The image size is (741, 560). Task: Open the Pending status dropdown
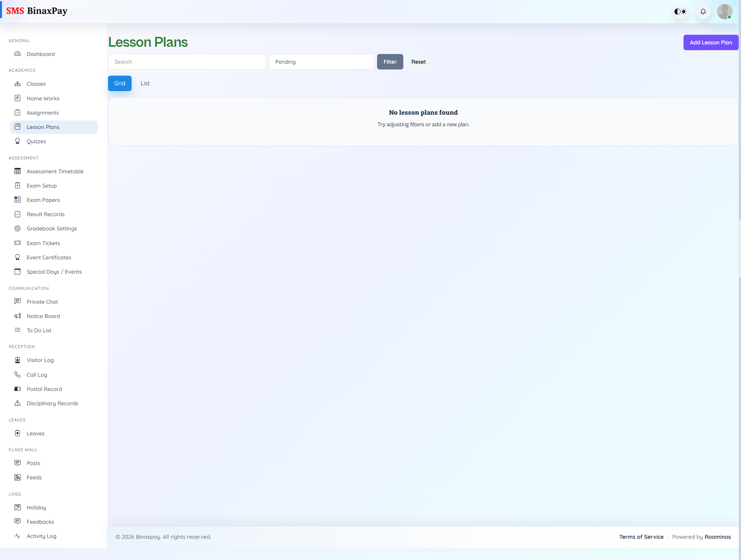pyautogui.click(x=321, y=62)
